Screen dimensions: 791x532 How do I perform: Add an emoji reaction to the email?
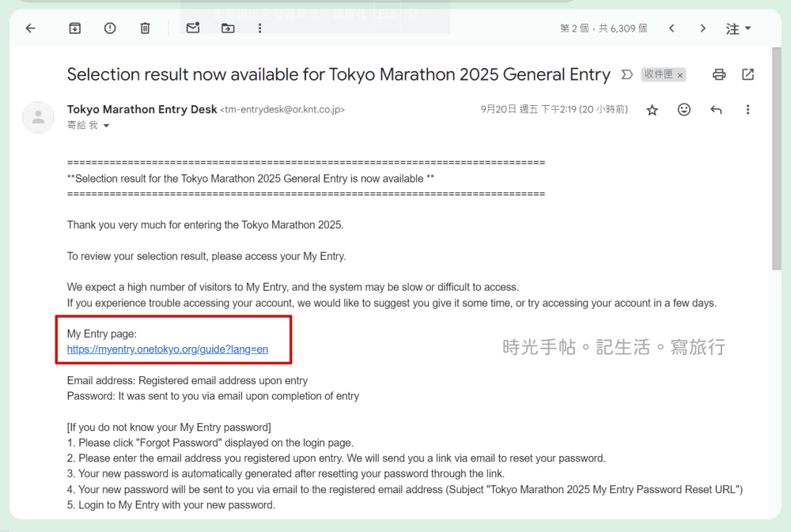[684, 109]
